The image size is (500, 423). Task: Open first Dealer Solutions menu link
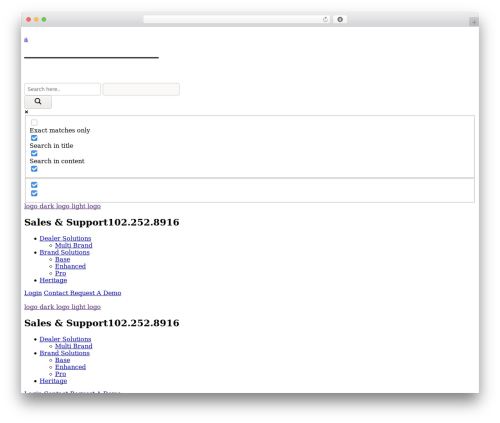click(x=65, y=238)
